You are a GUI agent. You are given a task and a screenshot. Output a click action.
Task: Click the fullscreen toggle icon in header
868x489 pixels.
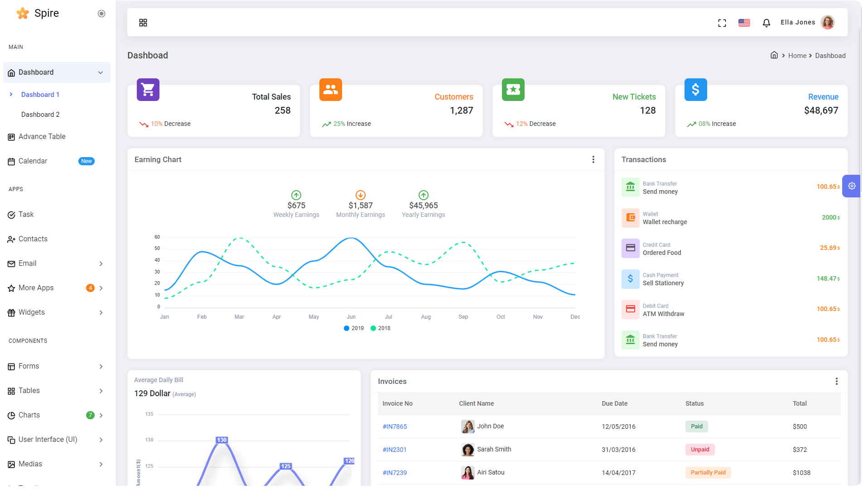pos(722,23)
